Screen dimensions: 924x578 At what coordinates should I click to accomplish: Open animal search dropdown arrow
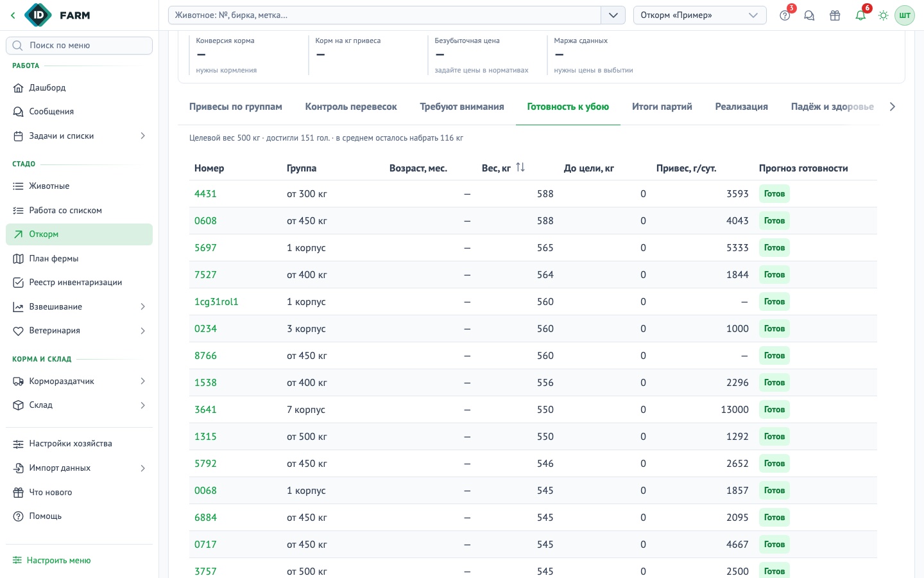[613, 15]
